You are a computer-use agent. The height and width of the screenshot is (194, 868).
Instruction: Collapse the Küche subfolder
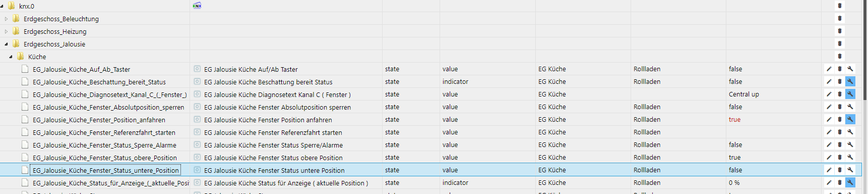pyautogui.click(x=11, y=57)
